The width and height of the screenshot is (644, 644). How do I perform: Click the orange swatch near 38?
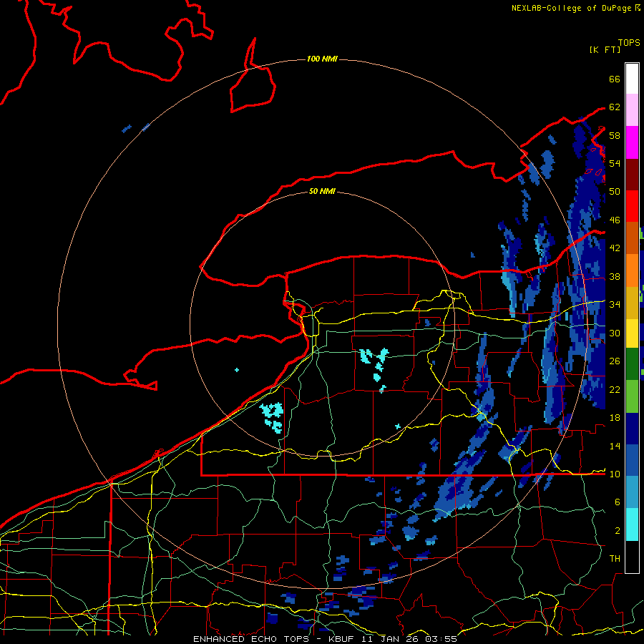pos(632,270)
